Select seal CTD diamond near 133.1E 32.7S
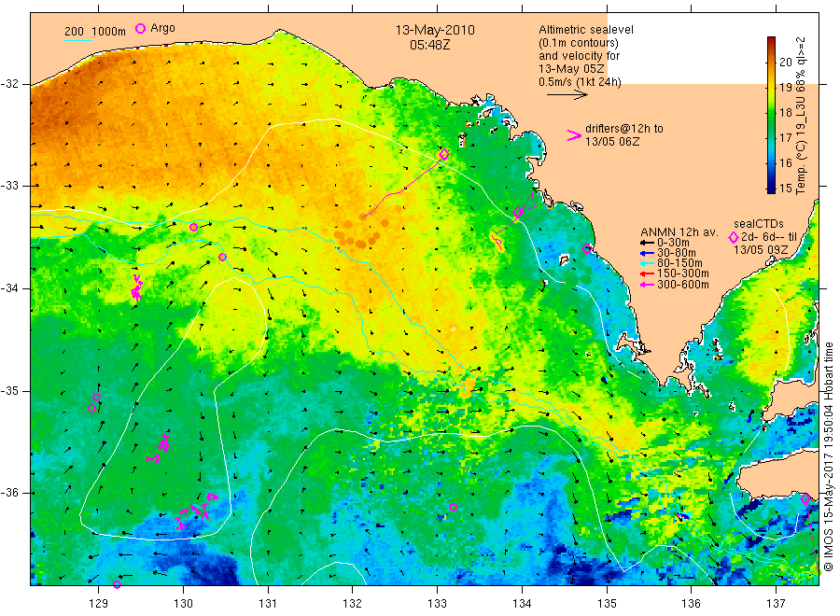This screenshot has width=840, height=616. pos(443,155)
